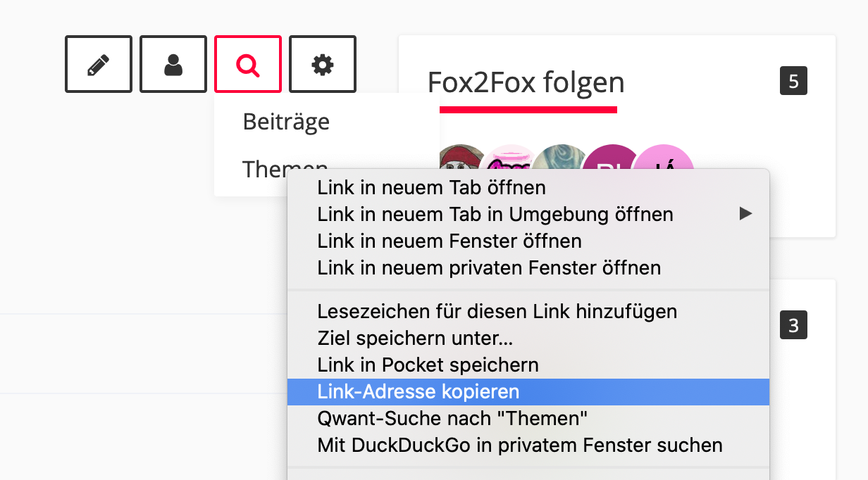Click the red-hat cartoon follower avatar
This screenshot has height=480, width=868.
pos(458,160)
